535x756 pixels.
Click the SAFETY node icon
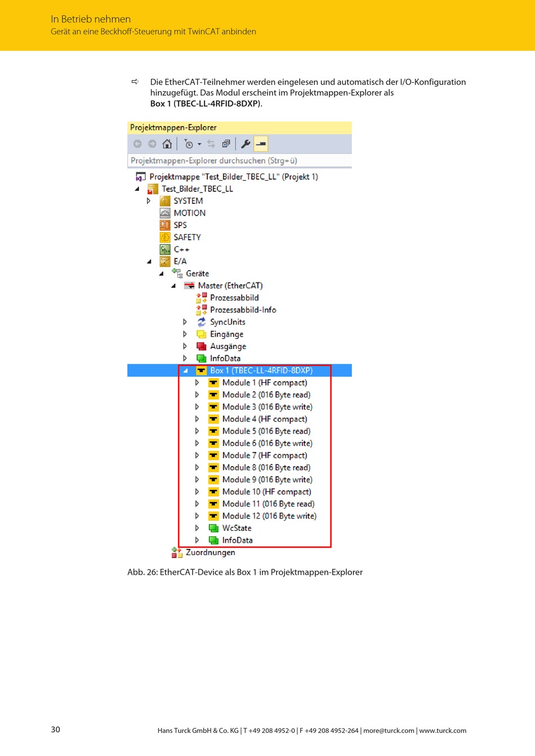[x=165, y=238]
